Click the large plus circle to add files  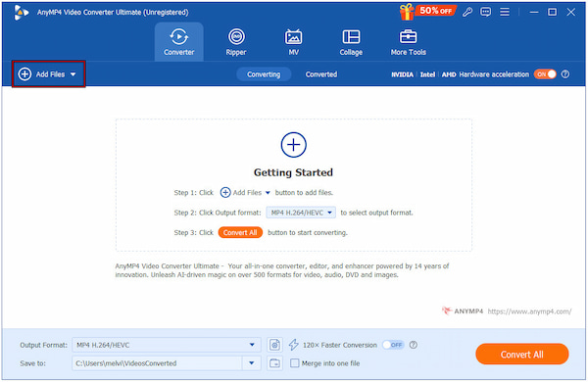pos(294,145)
